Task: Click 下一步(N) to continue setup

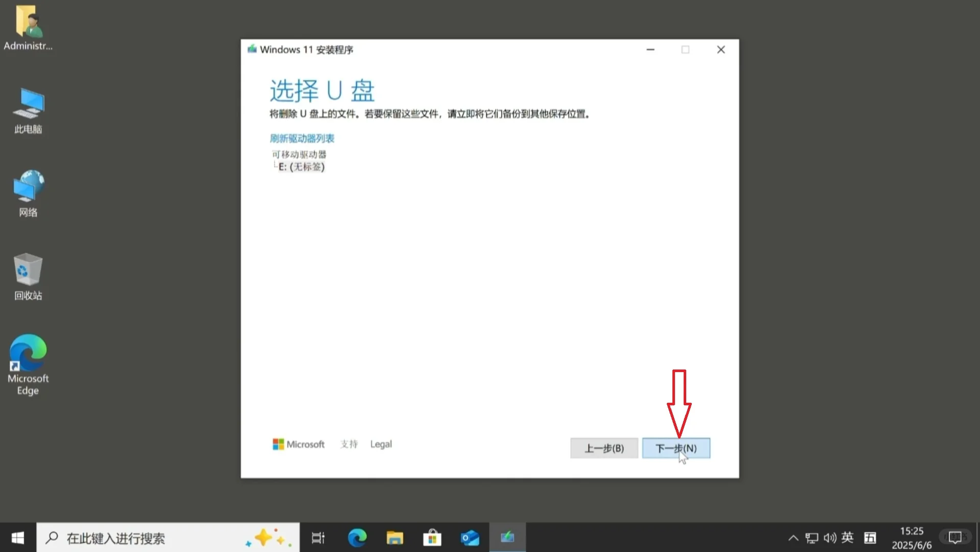Action: [676, 448]
